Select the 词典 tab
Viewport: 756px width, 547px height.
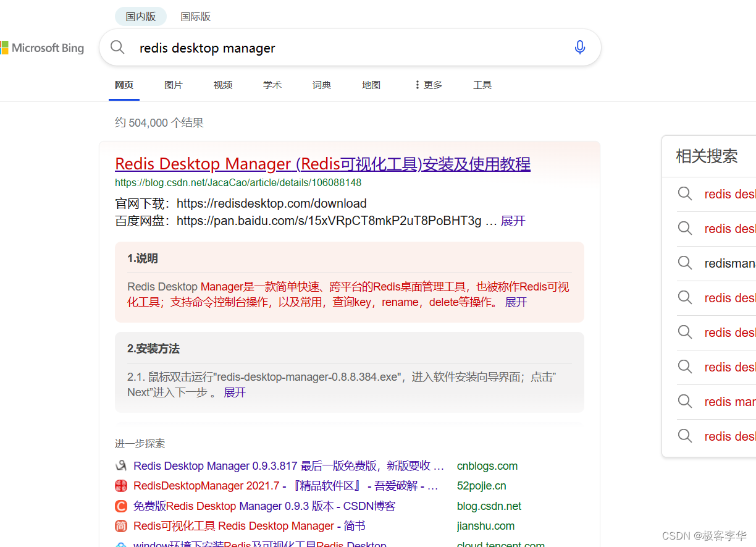pos(322,85)
